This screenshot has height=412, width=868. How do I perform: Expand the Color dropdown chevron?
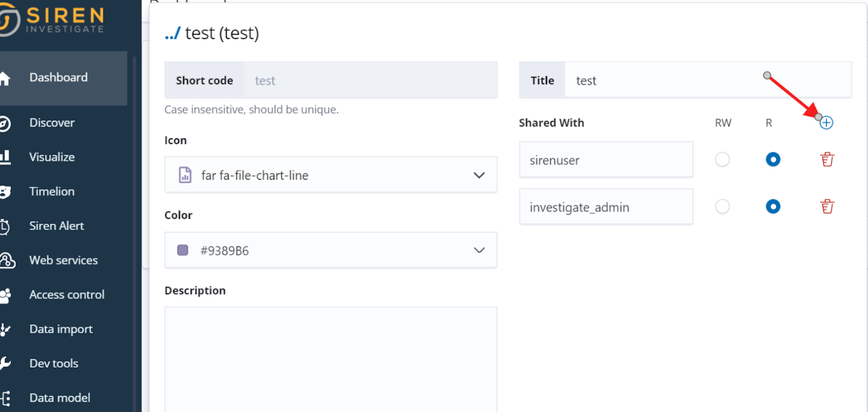coord(479,250)
